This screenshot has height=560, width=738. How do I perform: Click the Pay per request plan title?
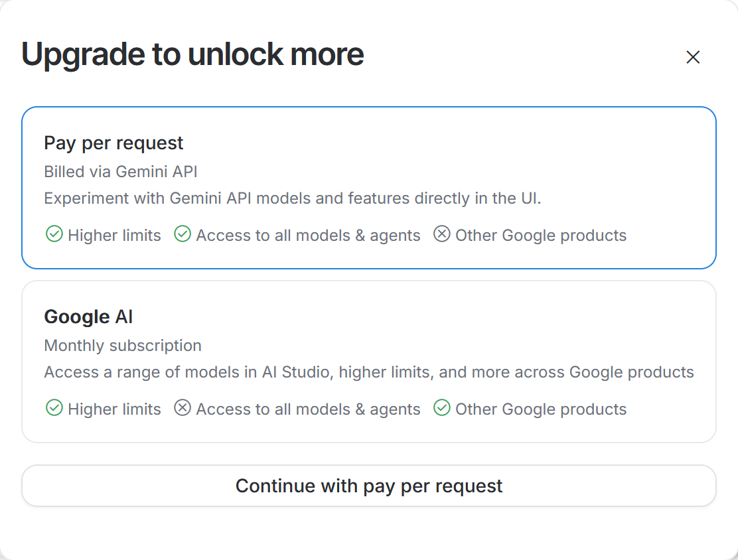point(113,143)
